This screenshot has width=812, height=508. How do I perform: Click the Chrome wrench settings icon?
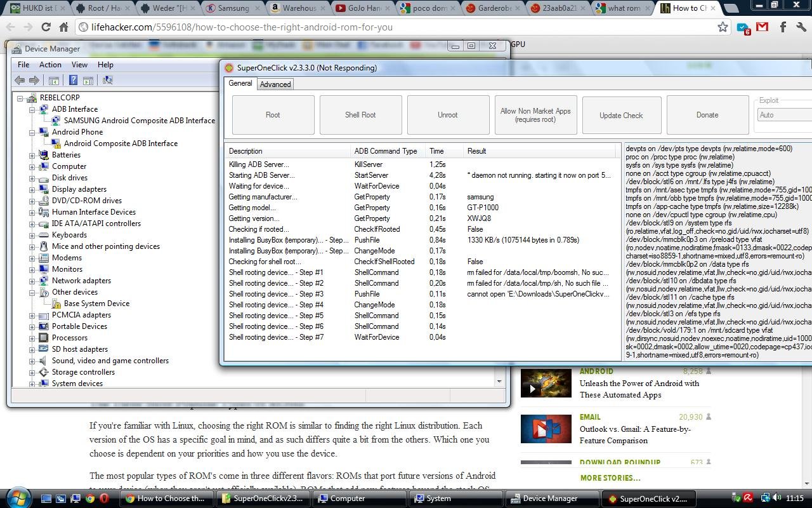(x=801, y=27)
